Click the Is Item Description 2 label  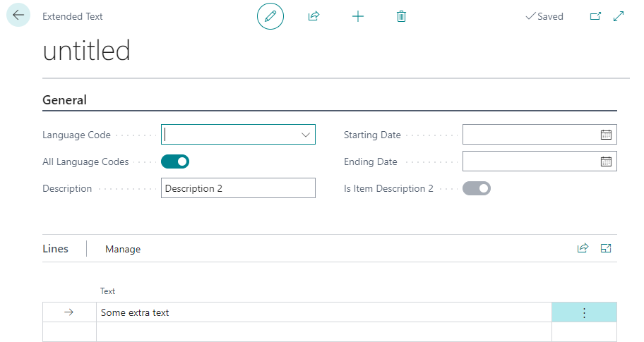click(388, 189)
